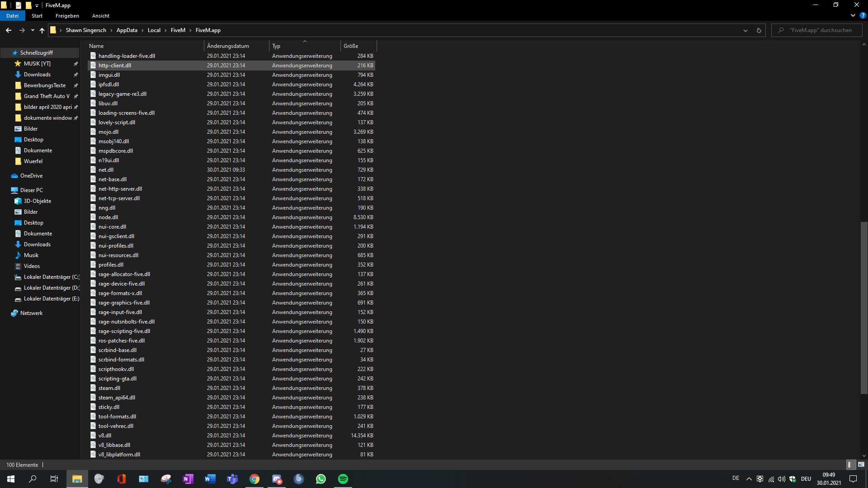Sort files by Größe column

point(357,46)
